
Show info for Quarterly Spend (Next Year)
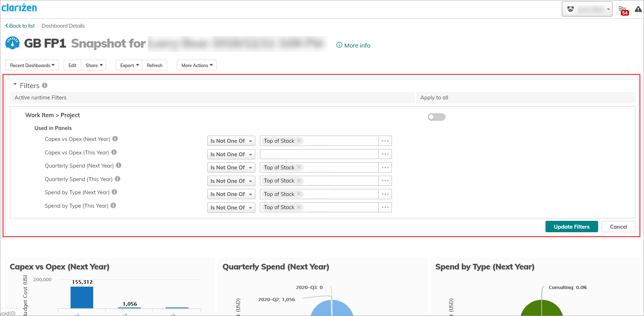tap(119, 165)
